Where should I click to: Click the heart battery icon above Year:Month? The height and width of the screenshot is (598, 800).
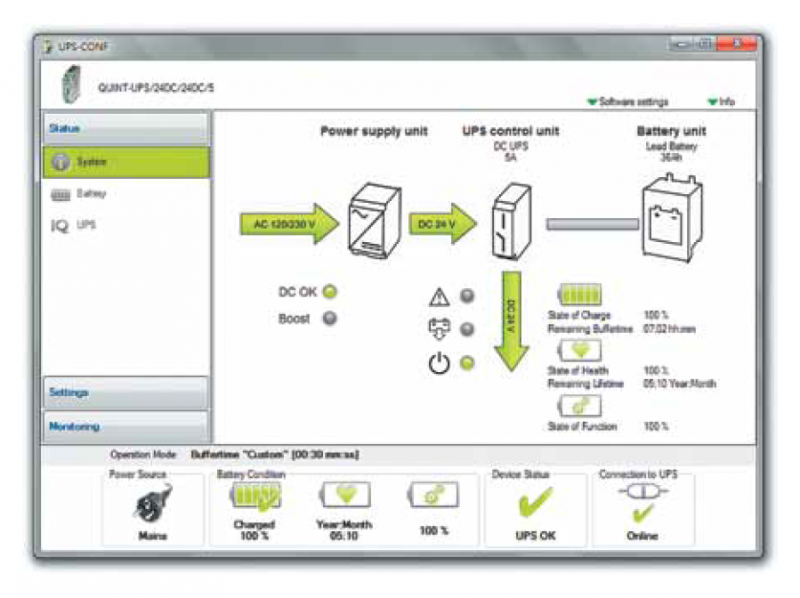point(345,494)
